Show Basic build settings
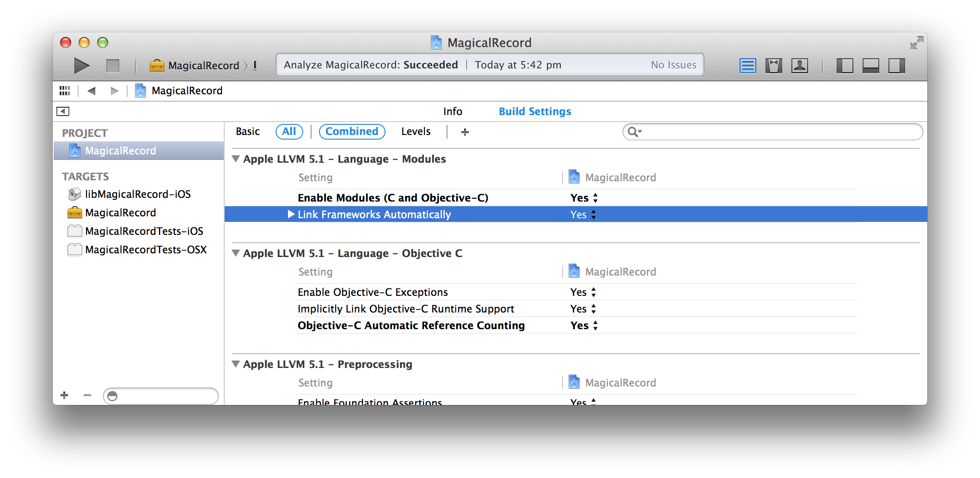This screenshot has width=980, height=478. coord(248,132)
